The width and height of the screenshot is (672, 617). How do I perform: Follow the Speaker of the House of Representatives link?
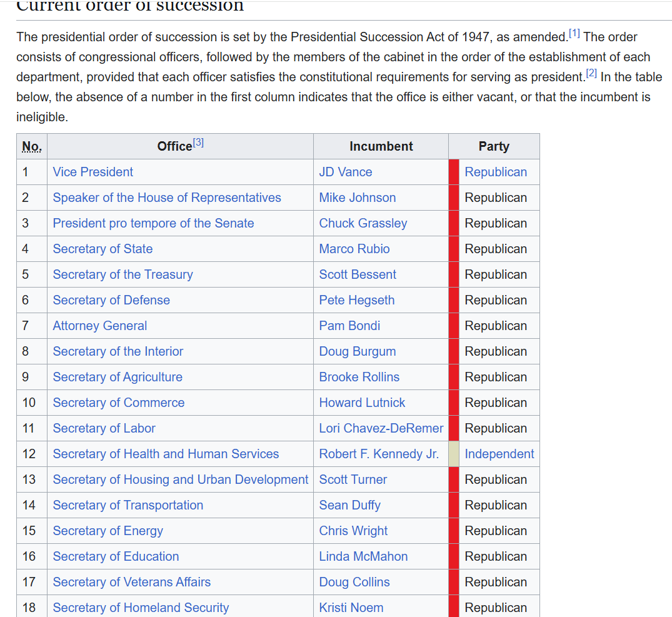point(167,198)
